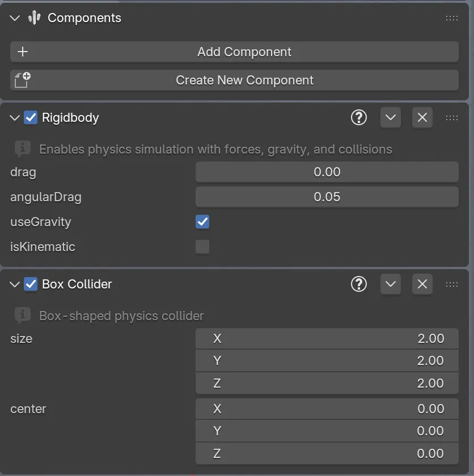Remove the Rigidbody component with the X button
Image resolution: width=474 pixels, height=476 pixels.
pos(422,117)
